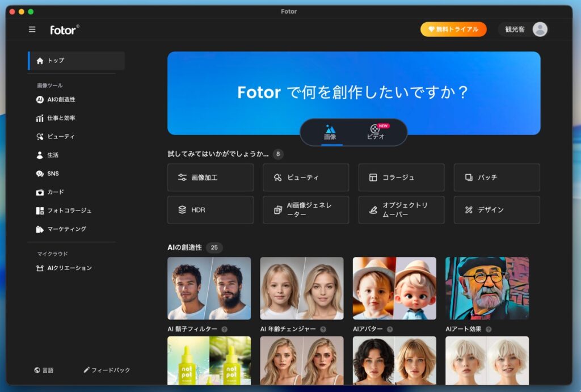Open the AIアート効果 thumbnail
Image resolution: width=581 pixels, height=392 pixels.
[487, 288]
